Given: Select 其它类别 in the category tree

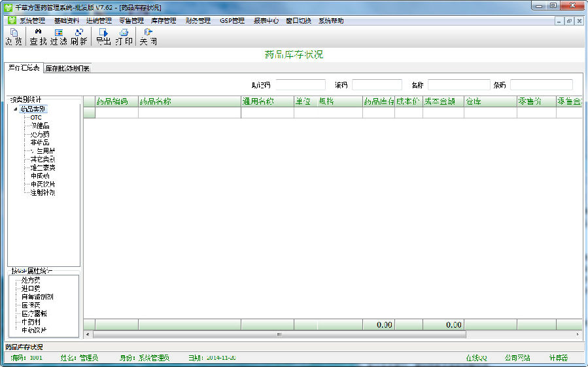Looking at the screenshot, I should (x=43, y=159).
